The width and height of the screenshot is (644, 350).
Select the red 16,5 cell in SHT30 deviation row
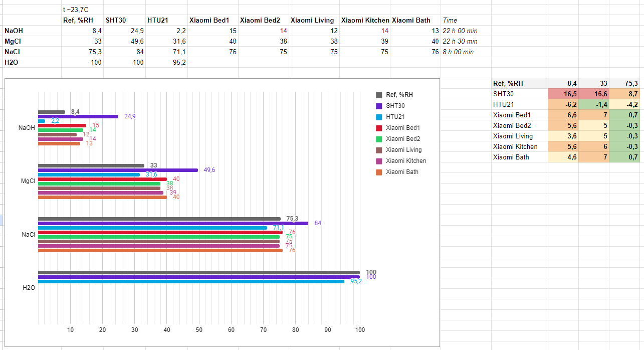point(564,94)
